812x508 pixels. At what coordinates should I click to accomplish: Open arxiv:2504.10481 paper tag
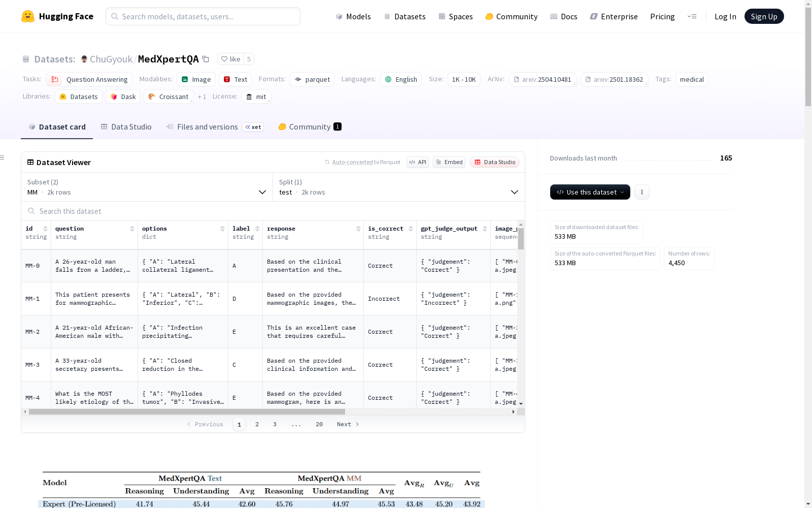click(x=543, y=79)
